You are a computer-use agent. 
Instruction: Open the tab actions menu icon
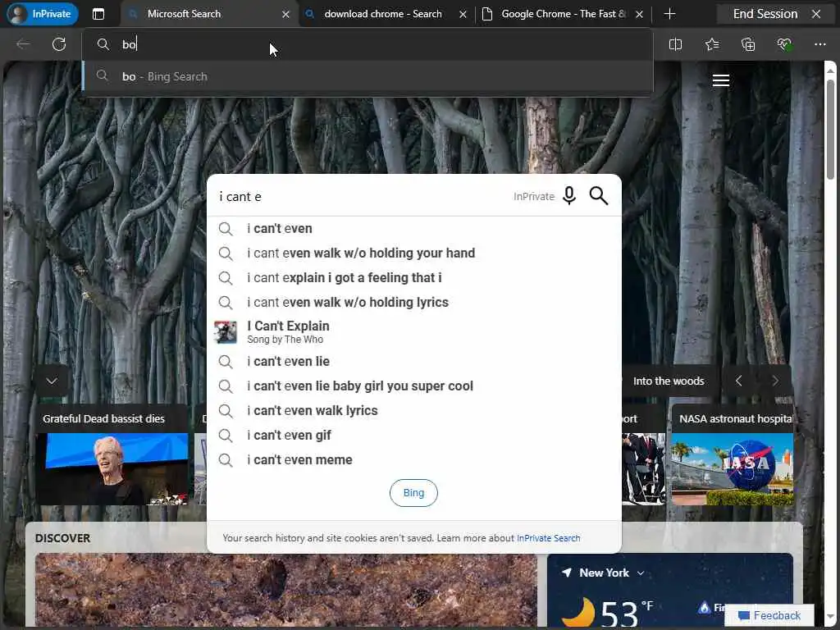(x=98, y=14)
